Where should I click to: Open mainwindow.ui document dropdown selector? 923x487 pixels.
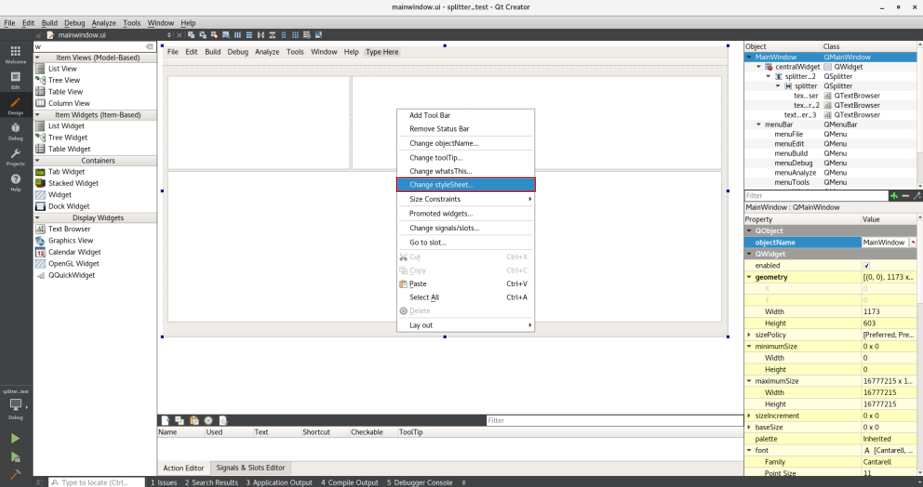coord(169,35)
